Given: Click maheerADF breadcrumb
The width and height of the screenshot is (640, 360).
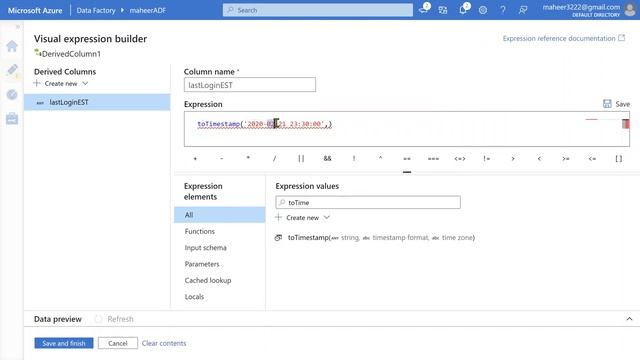Looking at the screenshot, I should 148,10.
